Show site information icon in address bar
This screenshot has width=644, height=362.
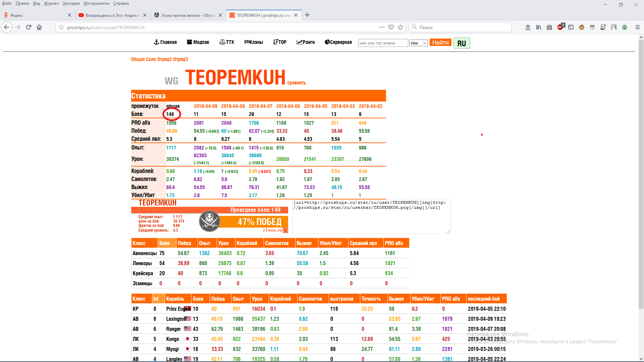[61, 27]
